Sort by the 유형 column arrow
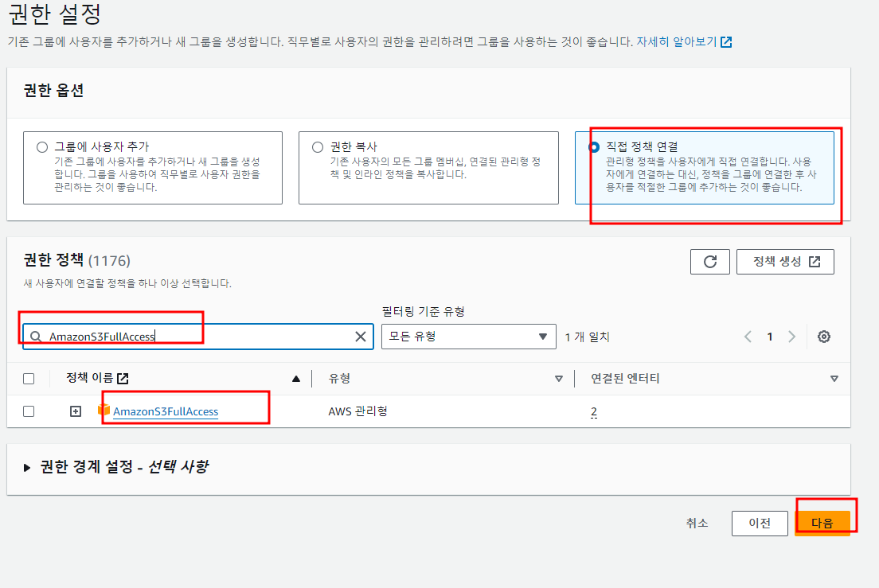Viewport: 879px width, 588px height. pyautogui.click(x=558, y=379)
